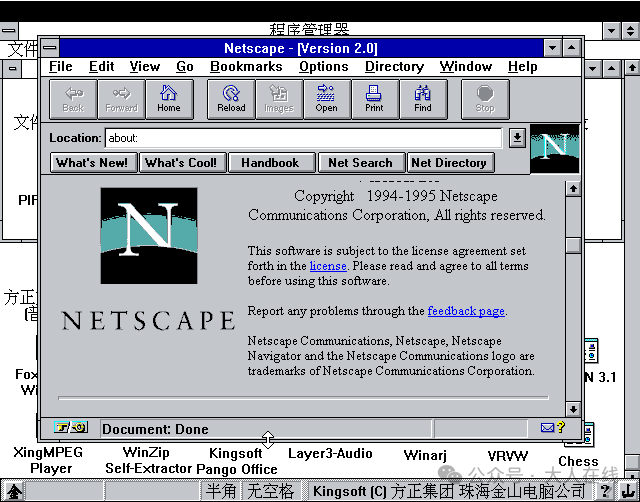640x502 pixels.
Task: Click the page scrollbar up arrow
Action: [x=573, y=189]
